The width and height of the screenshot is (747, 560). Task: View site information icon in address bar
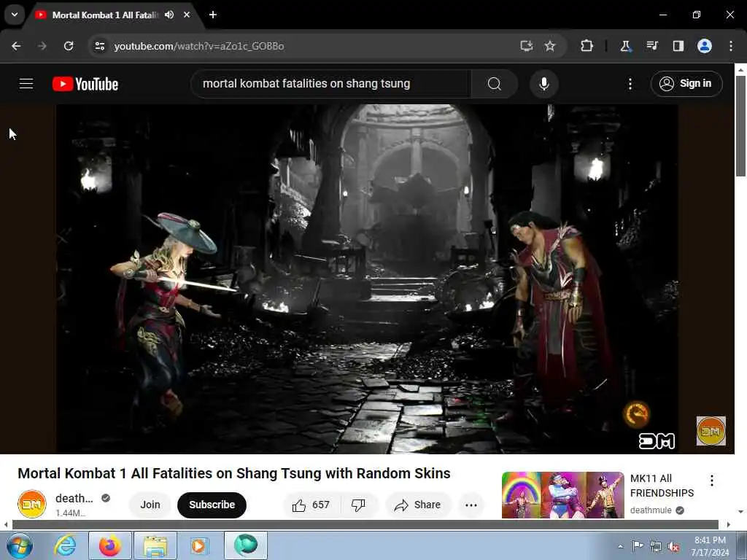(99, 46)
